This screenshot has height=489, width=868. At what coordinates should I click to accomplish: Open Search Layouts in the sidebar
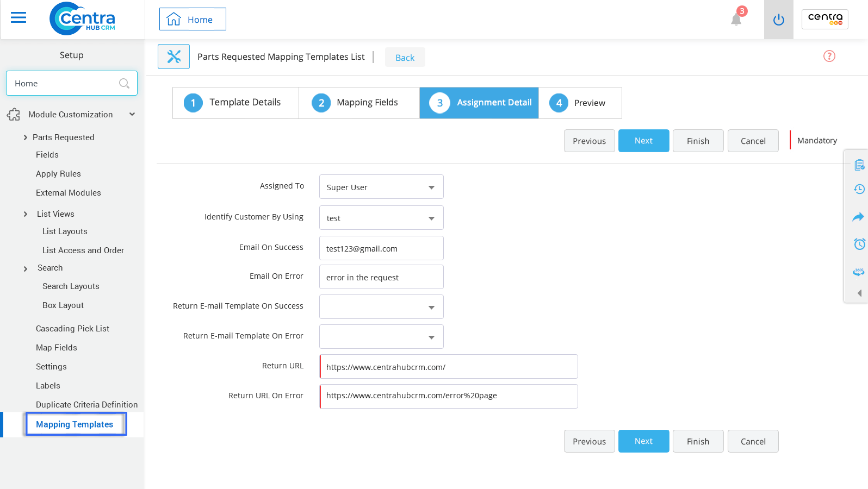71,286
